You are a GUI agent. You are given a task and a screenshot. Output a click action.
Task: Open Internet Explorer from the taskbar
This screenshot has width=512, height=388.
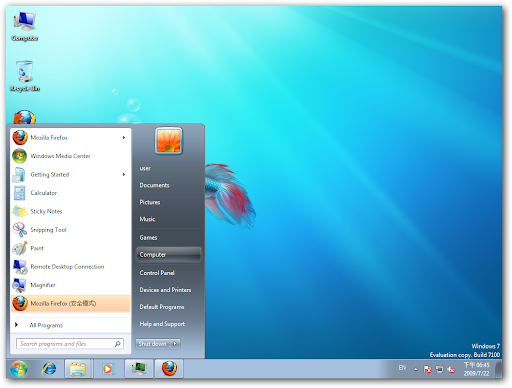[x=49, y=369]
